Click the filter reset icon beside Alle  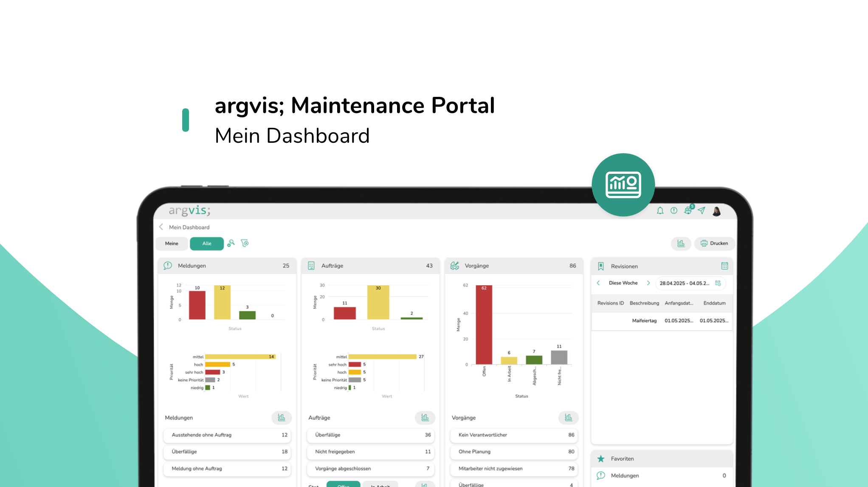click(x=245, y=243)
